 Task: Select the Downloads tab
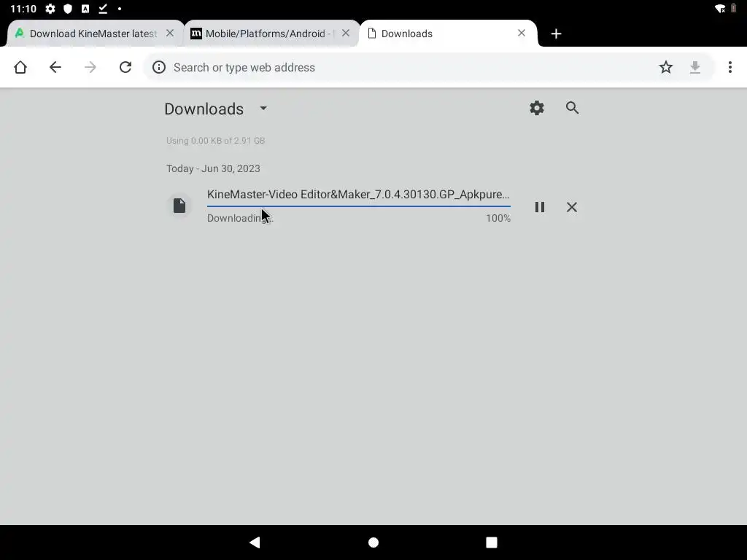(448, 34)
